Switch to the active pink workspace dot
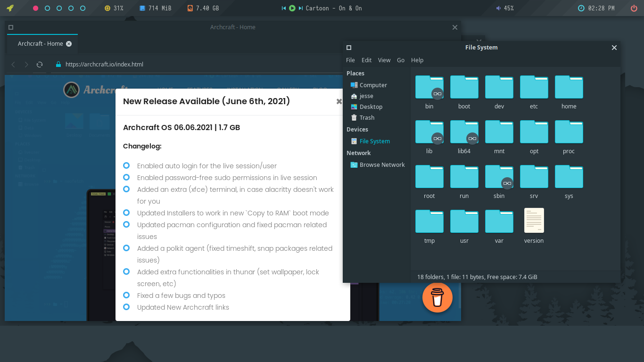The height and width of the screenshot is (362, 644). pyautogui.click(x=35, y=8)
